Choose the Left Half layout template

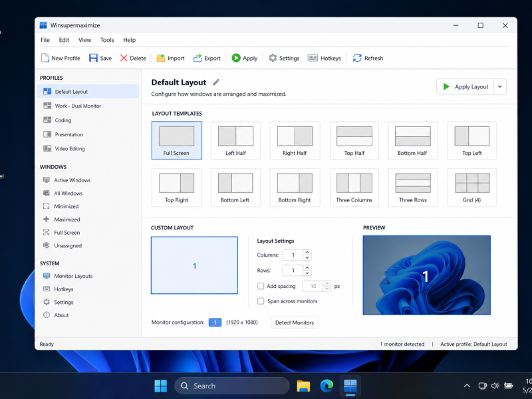(x=235, y=140)
